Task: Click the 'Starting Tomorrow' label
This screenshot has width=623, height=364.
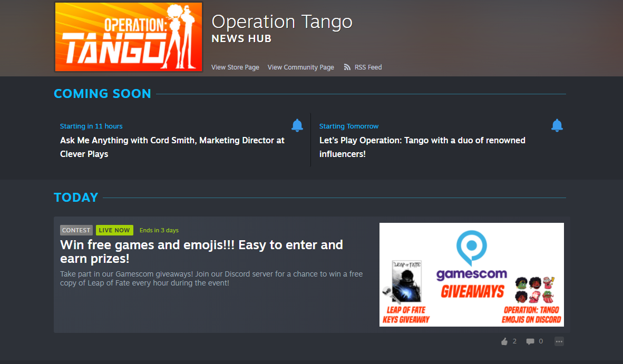Action: [349, 126]
